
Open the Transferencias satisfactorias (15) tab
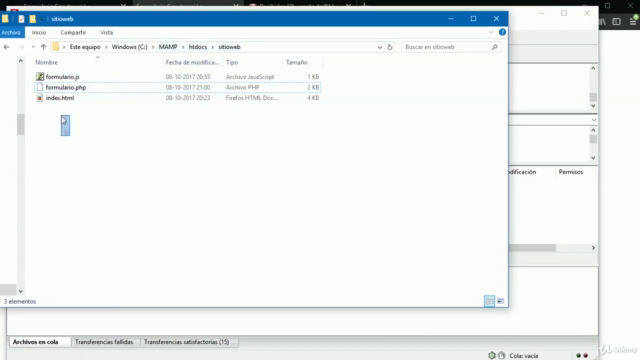coord(187,342)
